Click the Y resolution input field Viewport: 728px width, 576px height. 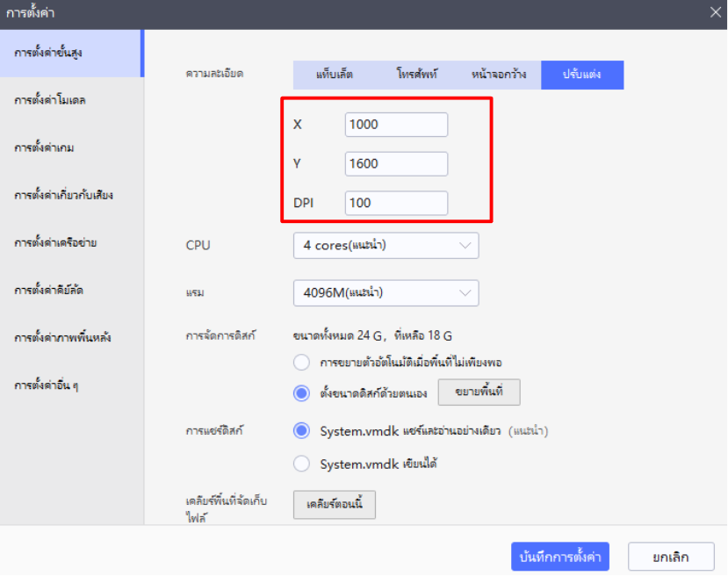click(x=397, y=164)
